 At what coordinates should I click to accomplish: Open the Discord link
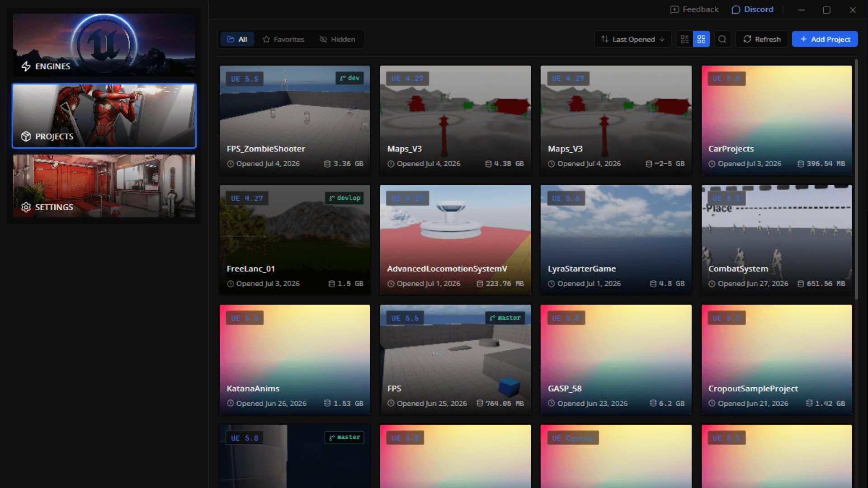tap(752, 9)
